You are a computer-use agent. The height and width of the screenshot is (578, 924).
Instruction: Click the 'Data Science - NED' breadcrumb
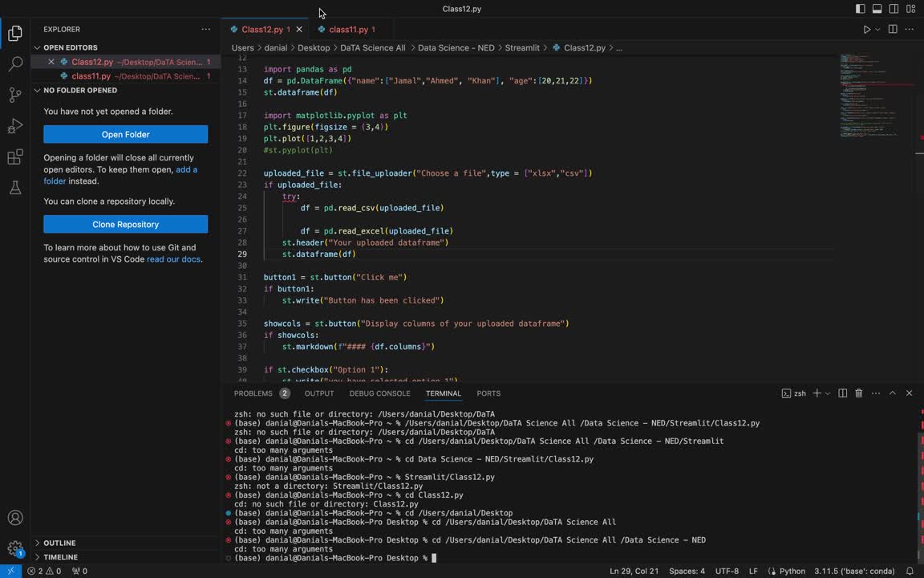(456, 48)
